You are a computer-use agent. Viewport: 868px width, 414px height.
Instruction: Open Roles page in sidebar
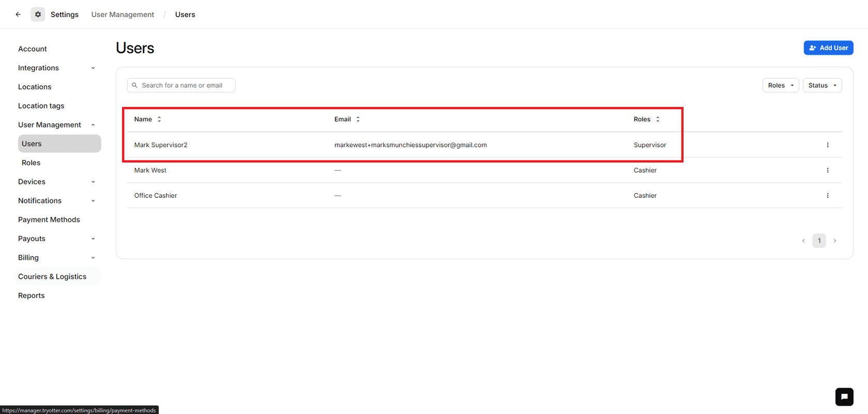(31, 163)
